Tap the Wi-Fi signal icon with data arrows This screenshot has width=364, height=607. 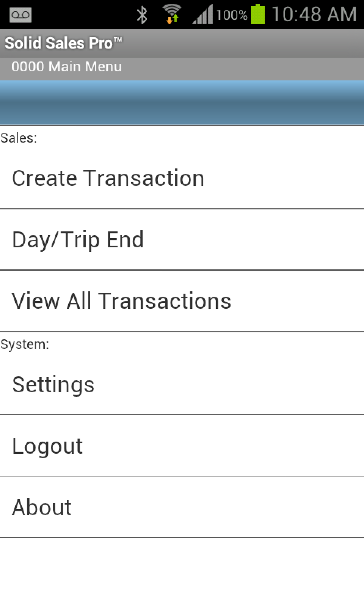click(171, 14)
